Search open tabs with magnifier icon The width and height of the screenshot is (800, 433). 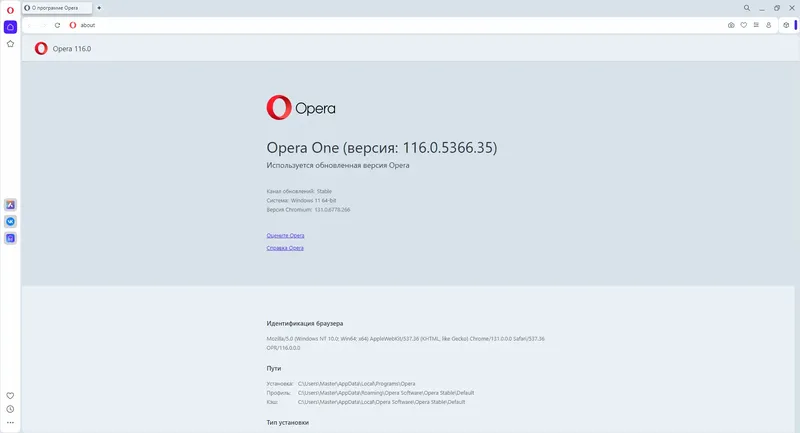click(747, 8)
